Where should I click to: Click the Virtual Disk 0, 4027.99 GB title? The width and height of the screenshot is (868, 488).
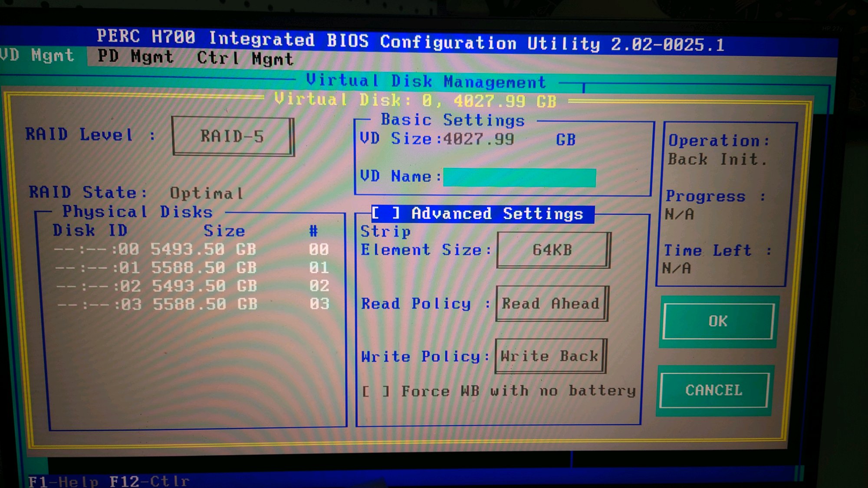(415, 101)
